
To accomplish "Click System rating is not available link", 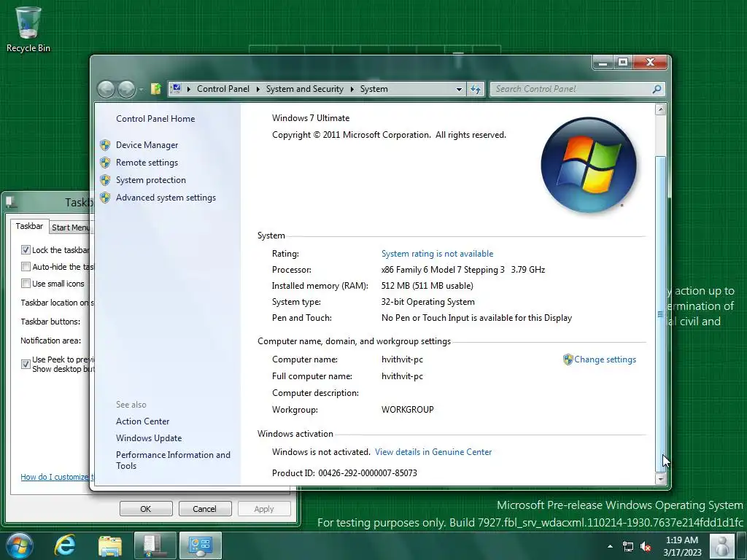I will [437, 254].
